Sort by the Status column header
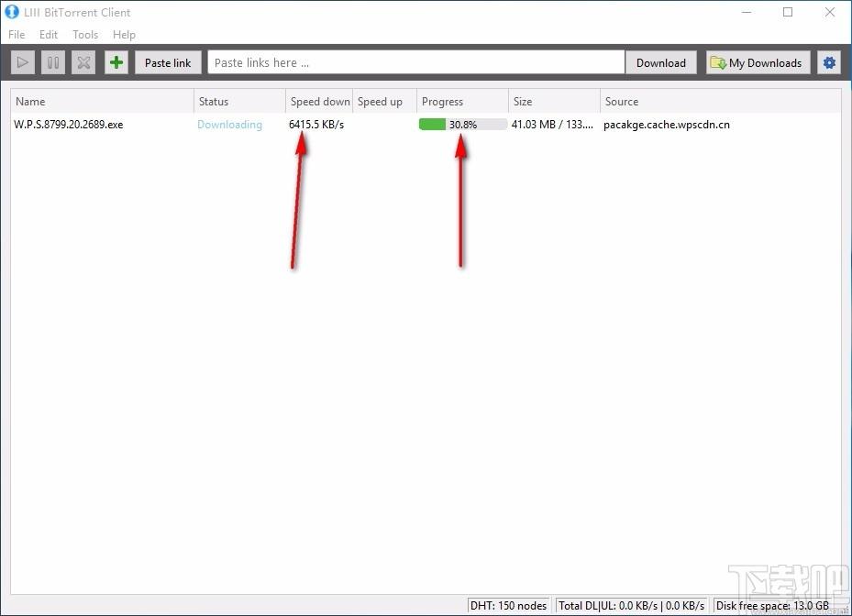Screen dimensions: 852x616 pos(239,102)
